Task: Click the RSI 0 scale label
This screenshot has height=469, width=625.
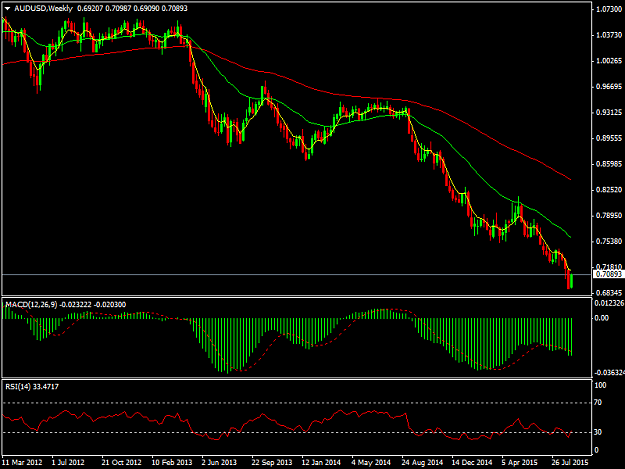Action: pos(596,450)
